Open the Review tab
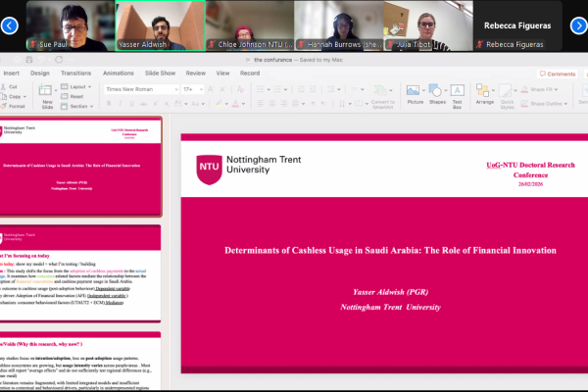588x392 pixels. 196,73
